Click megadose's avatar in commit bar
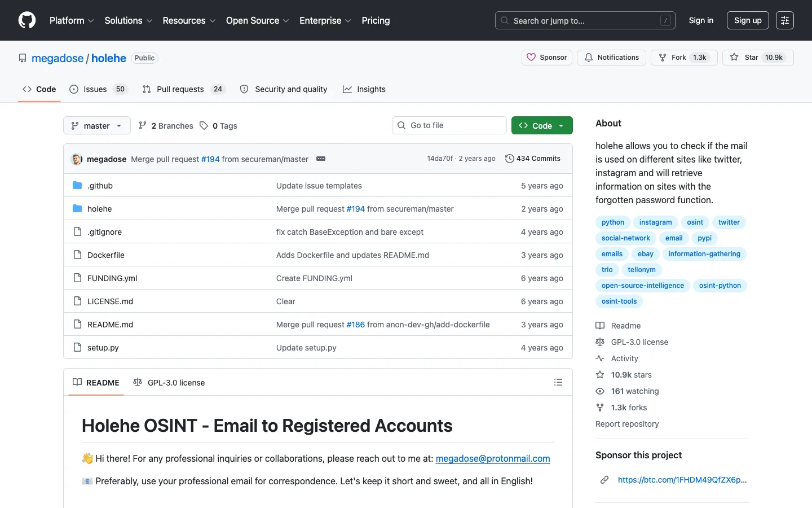The height and width of the screenshot is (508, 812). pyautogui.click(x=77, y=159)
